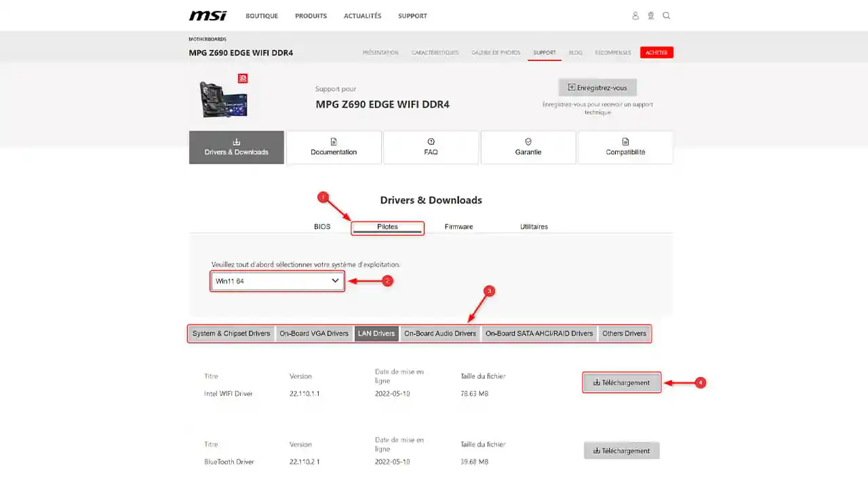The height and width of the screenshot is (488, 868).
Task: Click the motherboard product thumbnail
Action: click(x=223, y=96)
